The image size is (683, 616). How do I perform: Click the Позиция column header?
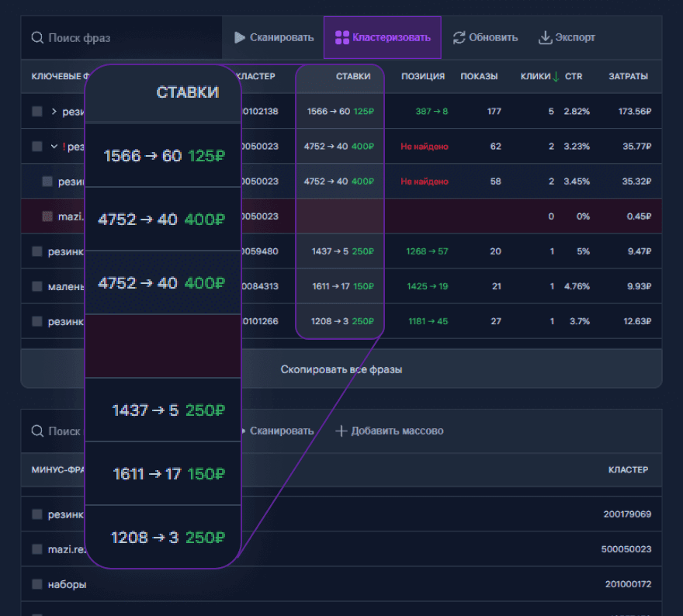click(422, 76)
